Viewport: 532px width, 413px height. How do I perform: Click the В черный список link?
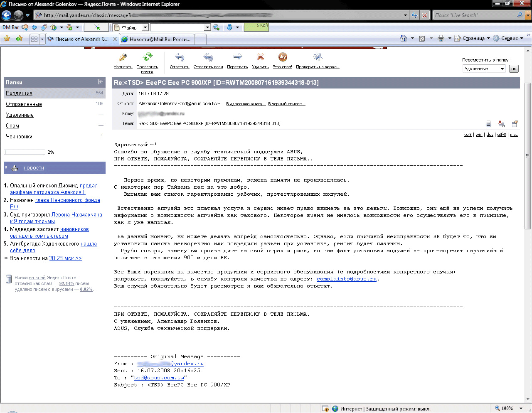[287, 104]
